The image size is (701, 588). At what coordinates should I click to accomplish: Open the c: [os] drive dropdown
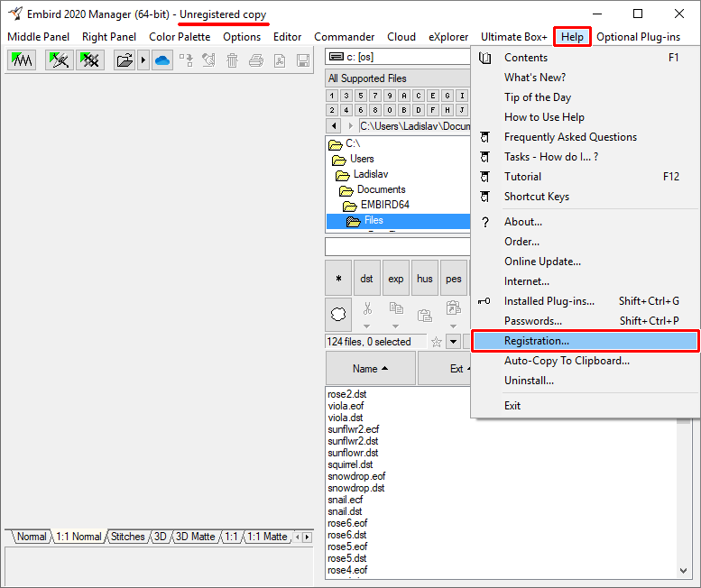tap(398, 57)
